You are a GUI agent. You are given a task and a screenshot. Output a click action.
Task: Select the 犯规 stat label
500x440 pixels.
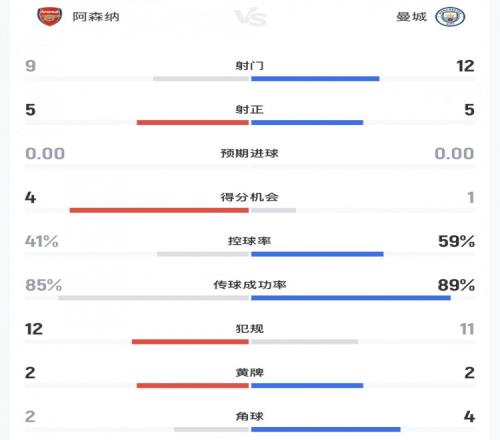(250, 329)
